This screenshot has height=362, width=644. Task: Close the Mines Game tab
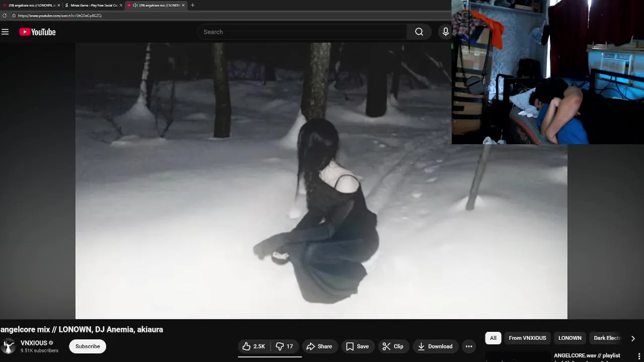tap(121, 5)
